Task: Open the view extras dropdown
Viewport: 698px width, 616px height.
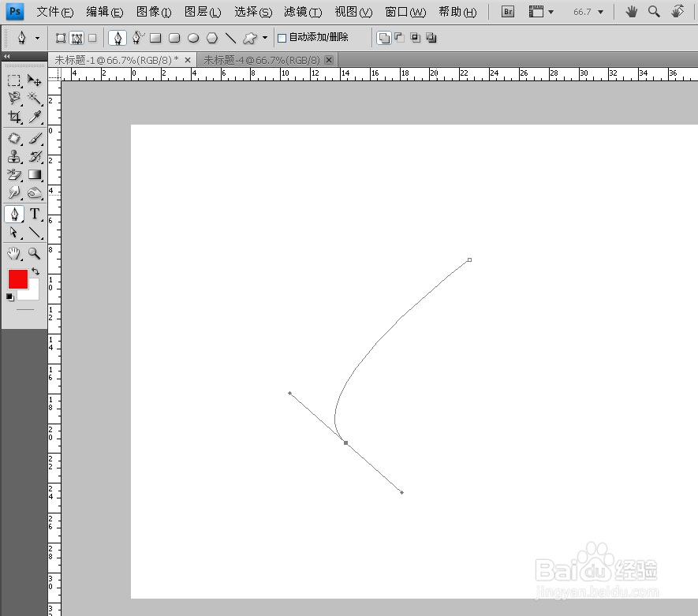Action: pyautogui.click(x=551, y=12)
